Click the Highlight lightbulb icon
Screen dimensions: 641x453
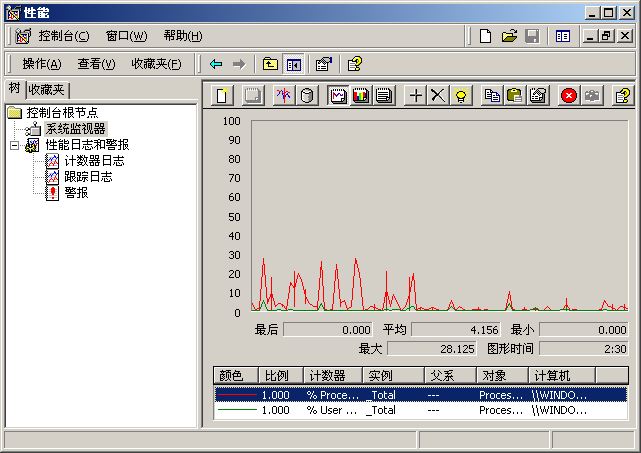(x=461, y=95)
